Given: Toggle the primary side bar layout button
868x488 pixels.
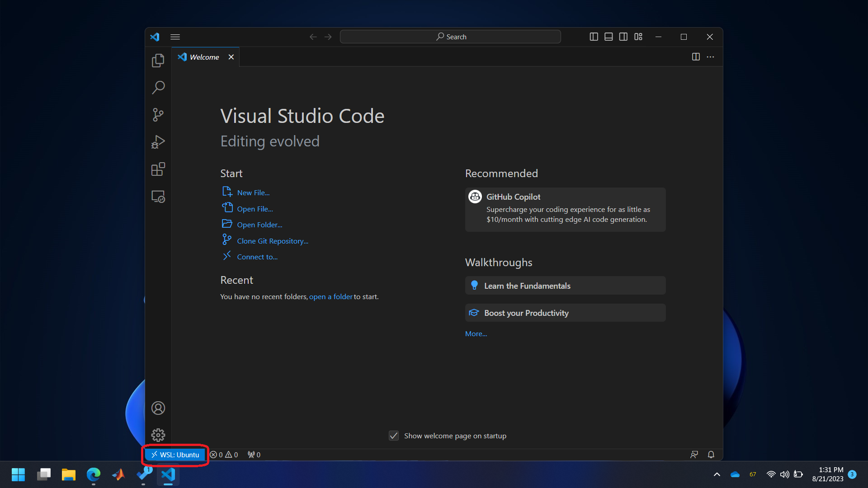Looking at the screenshot, I should (594, 37).
